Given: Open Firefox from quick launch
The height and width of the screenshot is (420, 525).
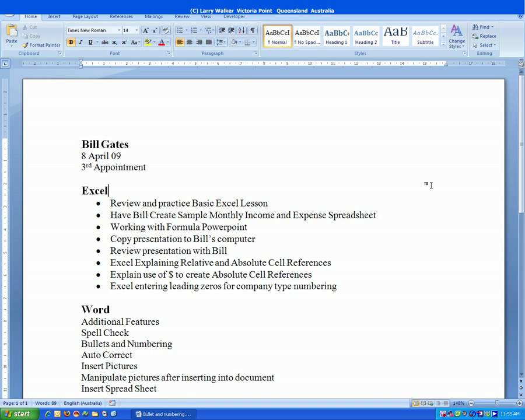Looking at the screenshot, I should pyautogui.click(x=66, y=414).
